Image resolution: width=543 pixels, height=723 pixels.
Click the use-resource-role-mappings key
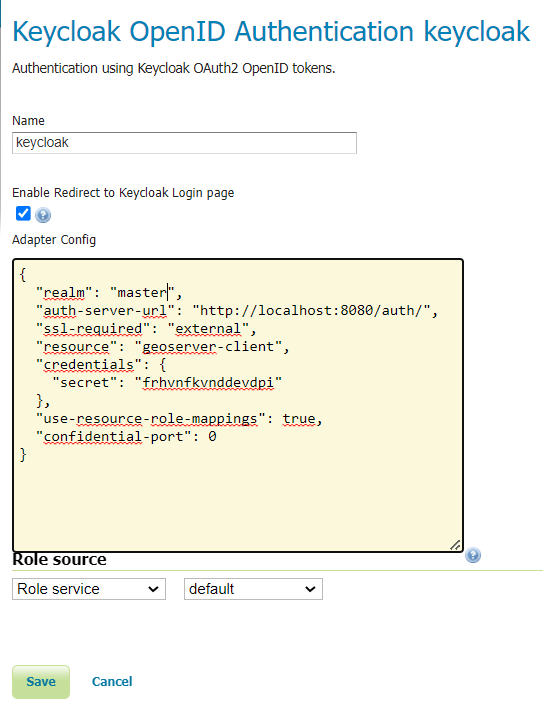[151, 419]
